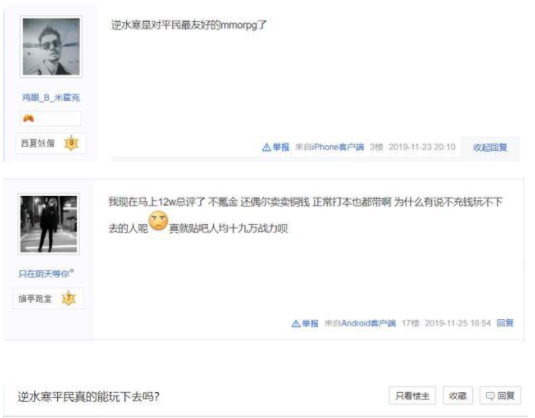Click the level 9 star badge
Image resolution: width=535 pixels, height=418 pixels.
pos(71,143)
